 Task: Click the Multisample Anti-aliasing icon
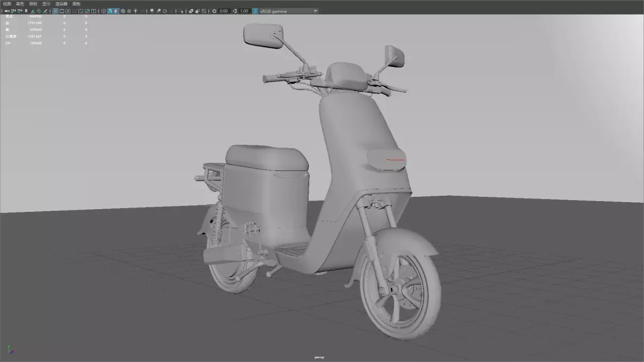[165, 11]
